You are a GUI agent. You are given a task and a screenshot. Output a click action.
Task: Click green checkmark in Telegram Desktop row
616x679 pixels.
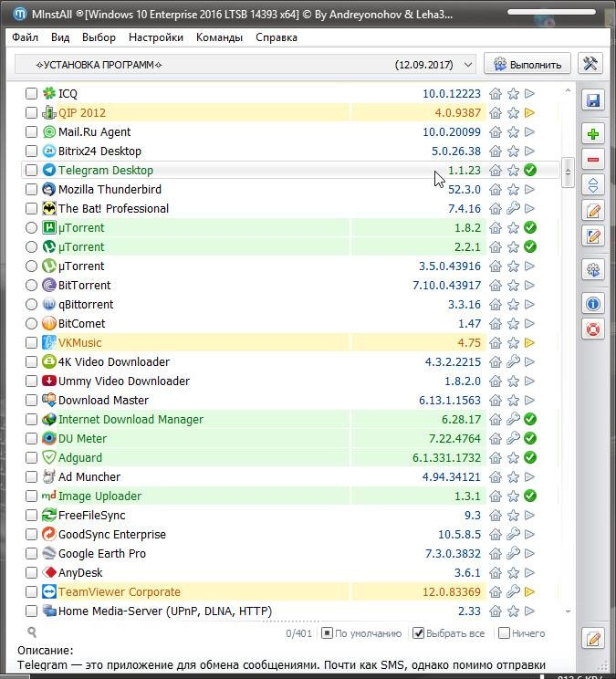530,170
